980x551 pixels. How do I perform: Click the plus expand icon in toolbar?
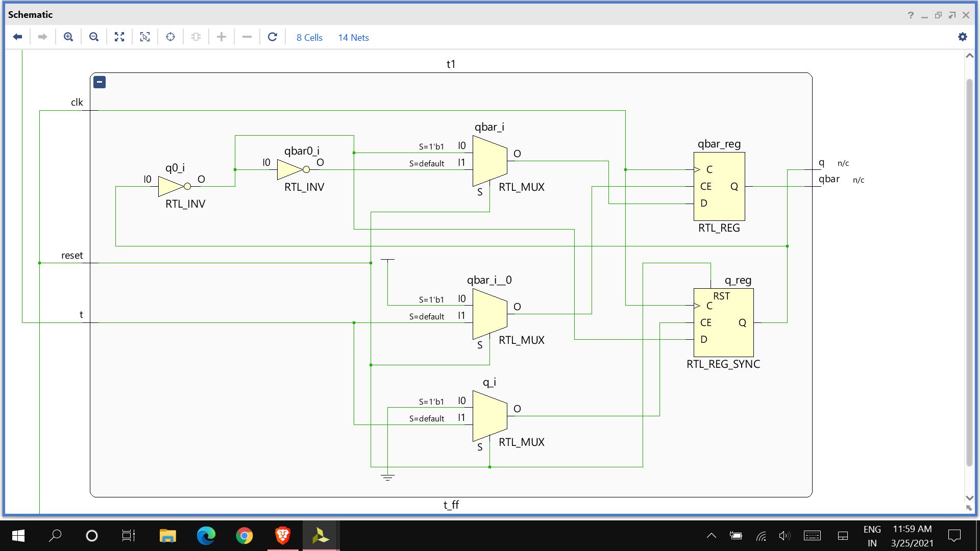pos(222,37)
